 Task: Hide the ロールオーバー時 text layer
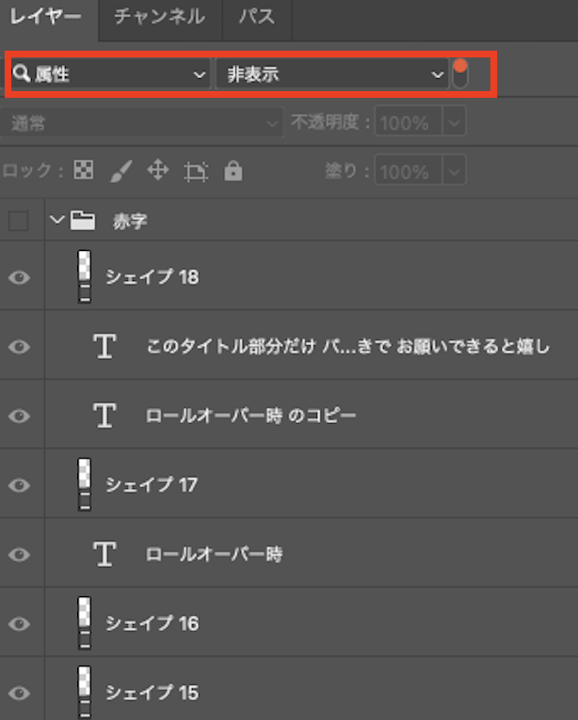19,554
